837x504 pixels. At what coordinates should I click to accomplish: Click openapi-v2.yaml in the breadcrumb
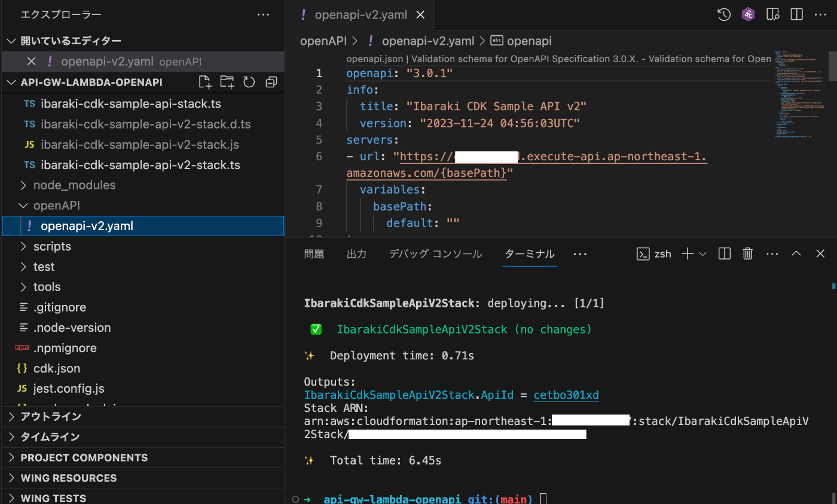click(427, 41)
